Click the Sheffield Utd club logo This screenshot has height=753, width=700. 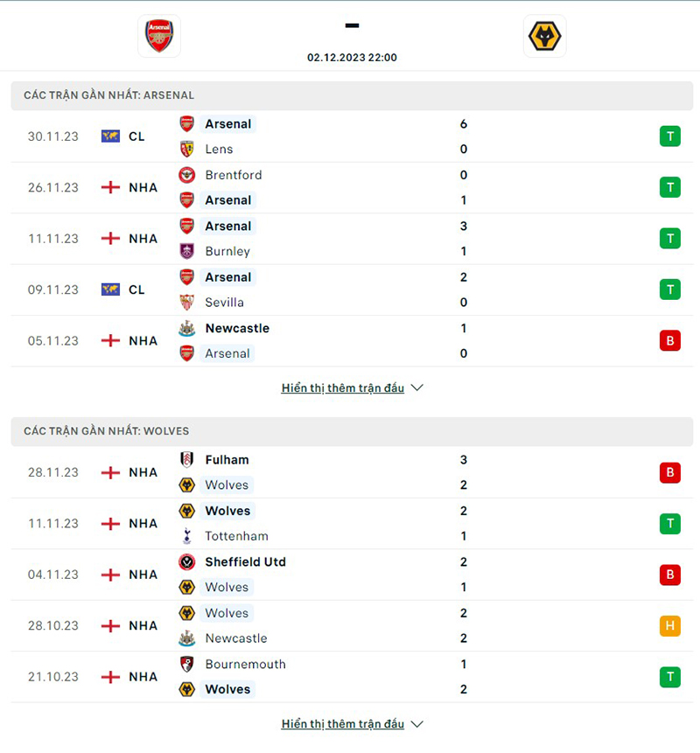pos(186,562)
